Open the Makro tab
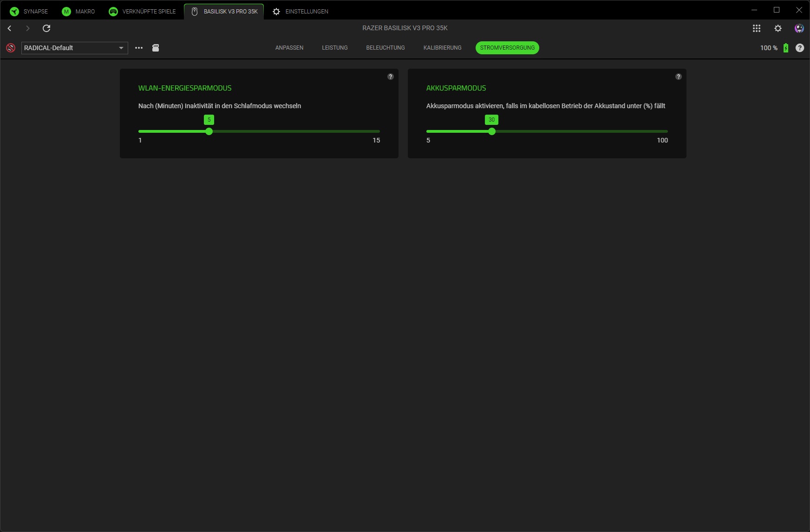Image resolution: width=810 pixels, height=532 pixels. tap(78, 11)
